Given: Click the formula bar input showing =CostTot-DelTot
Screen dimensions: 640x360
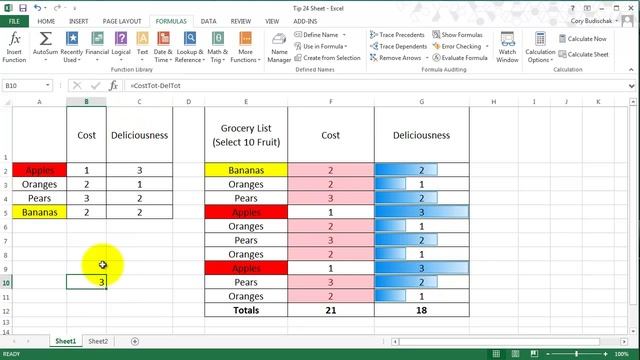Looking at the screenshot, I should pos(376,86).
